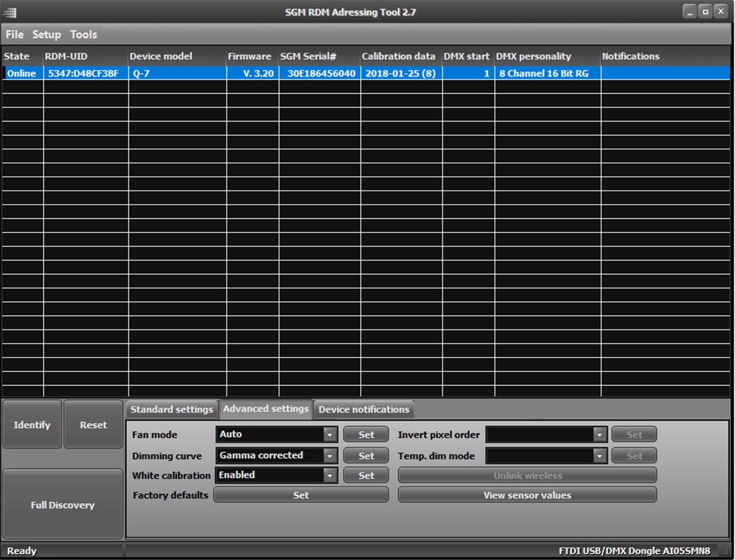Switch to the Standard settings tab
This screenshot has width=735, height=560.
click(172, 409)
